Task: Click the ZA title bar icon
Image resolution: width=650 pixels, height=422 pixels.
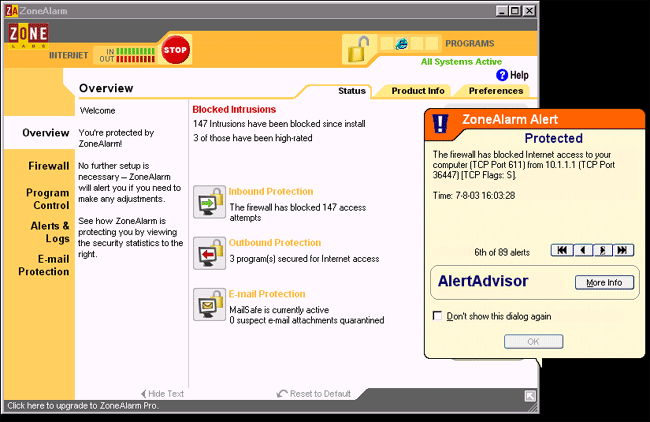Action: coord(12,11)
